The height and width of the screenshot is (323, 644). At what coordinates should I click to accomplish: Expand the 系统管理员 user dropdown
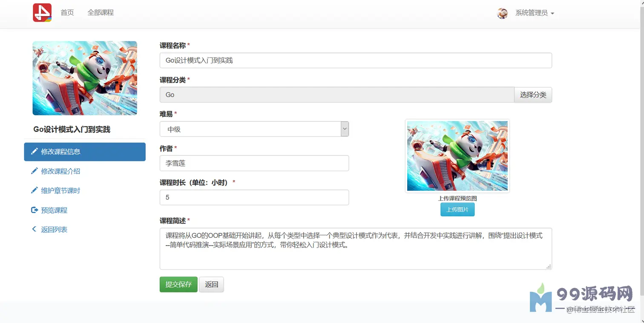click(535, 13)
